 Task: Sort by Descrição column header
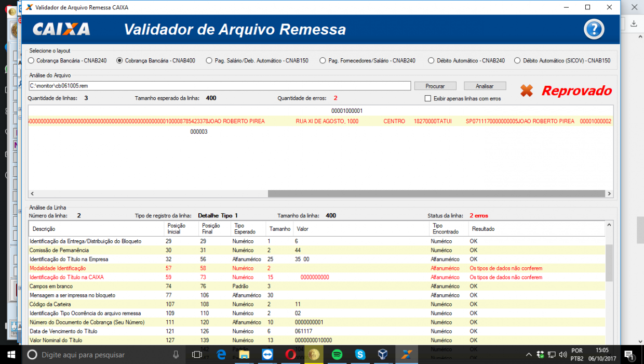click(96, 229)
